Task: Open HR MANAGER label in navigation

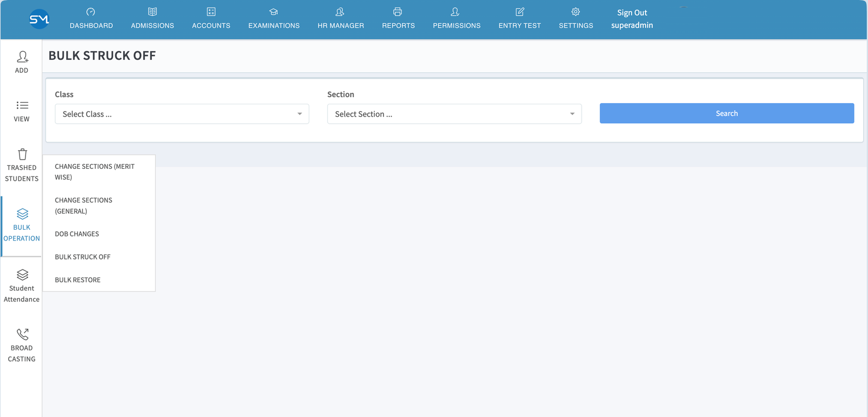Action: click(x=341, y=26)
